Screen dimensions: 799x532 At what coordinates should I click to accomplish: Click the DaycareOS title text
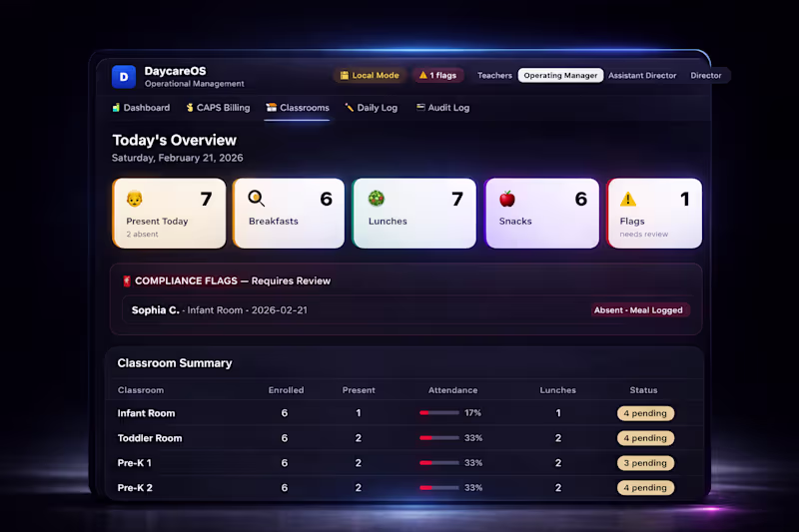pyautogui.click(x=176, y=71)
